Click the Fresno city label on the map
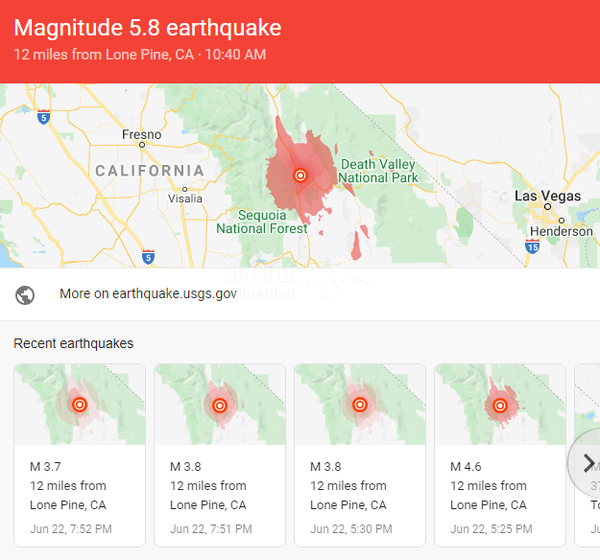 point(141,135)
